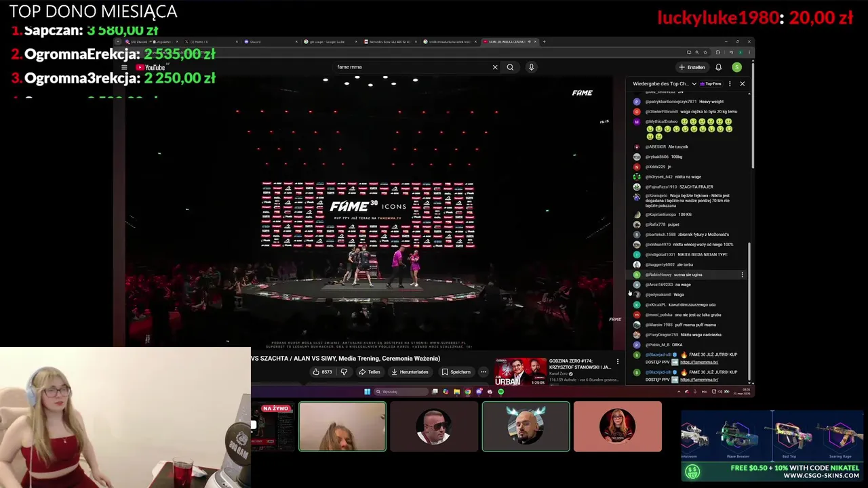The image size is (868, 488).
Task: Open the tab search dropdown arrow
Action: pyautogui.click(x=118, y=42)
